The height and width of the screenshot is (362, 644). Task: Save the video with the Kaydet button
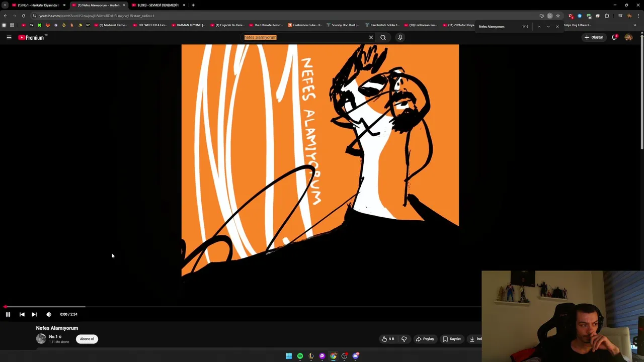[x=452, y=339]
